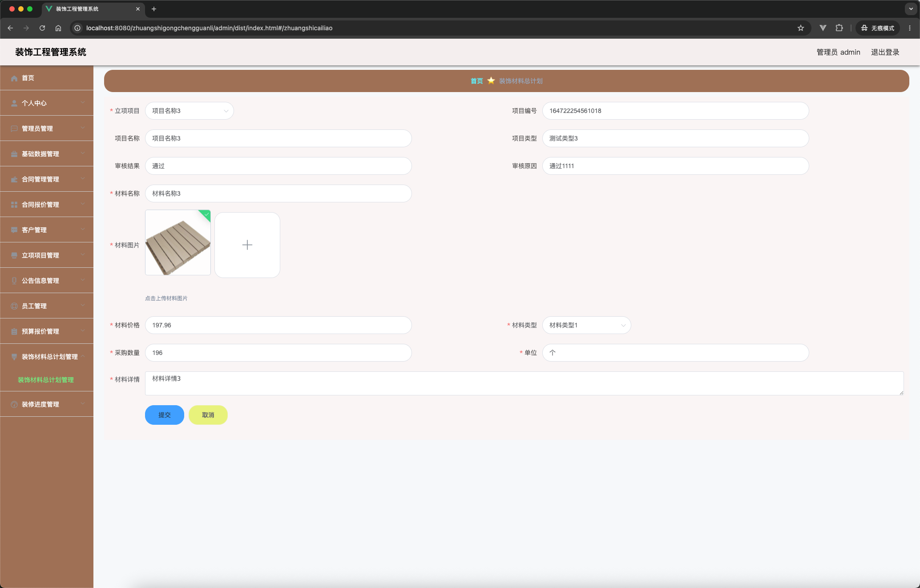Click the icon beside 公告信息管理
The height and width of the screenshot is (588, 920).
pos(14,281)
